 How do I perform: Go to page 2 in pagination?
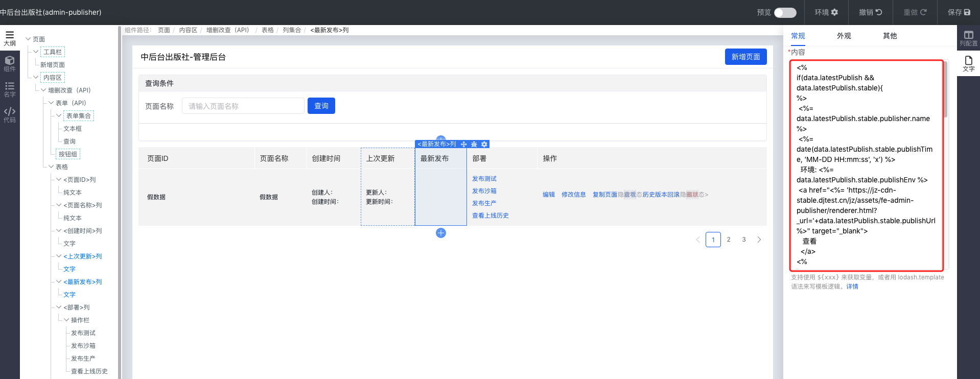coord(729,240)
